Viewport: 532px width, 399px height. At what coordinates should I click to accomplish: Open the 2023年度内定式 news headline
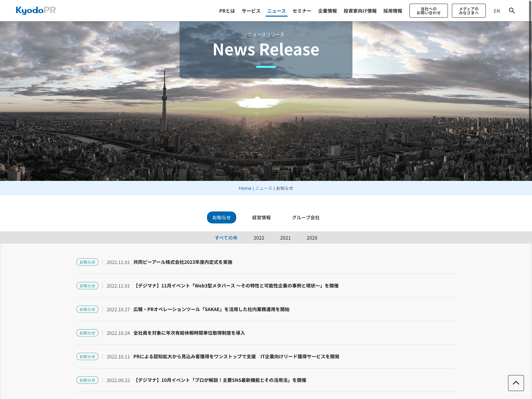point(183,262)
